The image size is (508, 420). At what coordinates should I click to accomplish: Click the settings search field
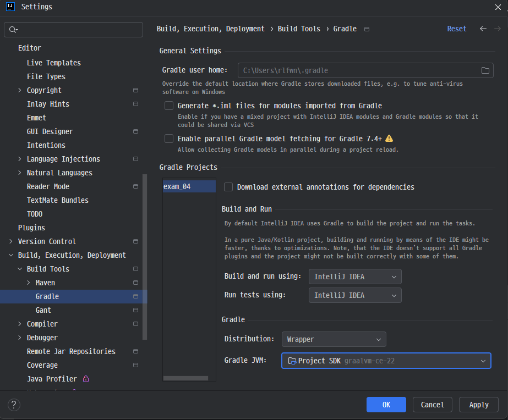[x=73, y=30]
